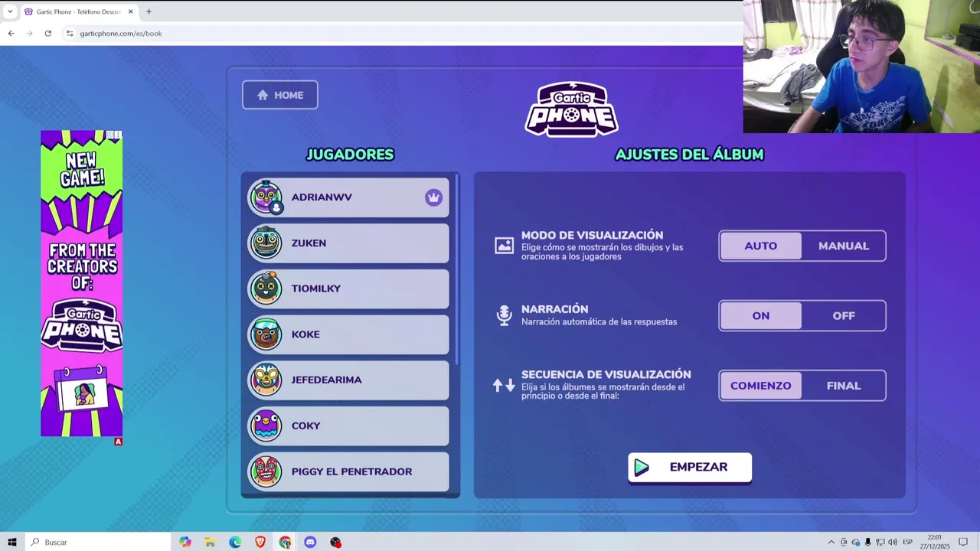Expand hidden system tray icons
The image size is (980, 551).
pyautogui.click(x=831, y=542)
